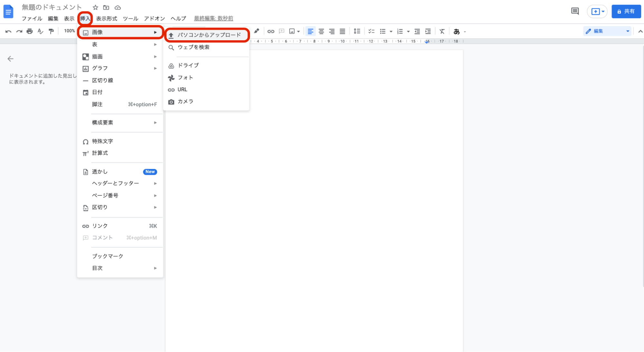The width and height of the screenshot is (644, 352).
Task: Clear formatting
Action: click(x=442, y=31)
